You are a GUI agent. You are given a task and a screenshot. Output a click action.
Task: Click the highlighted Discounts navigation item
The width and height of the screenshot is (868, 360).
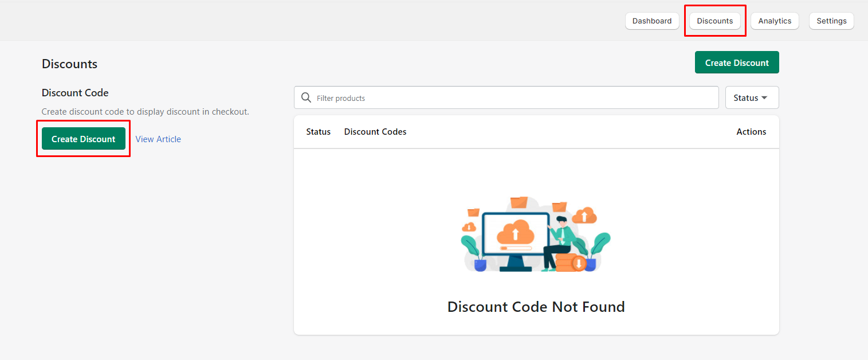[714, 21]
